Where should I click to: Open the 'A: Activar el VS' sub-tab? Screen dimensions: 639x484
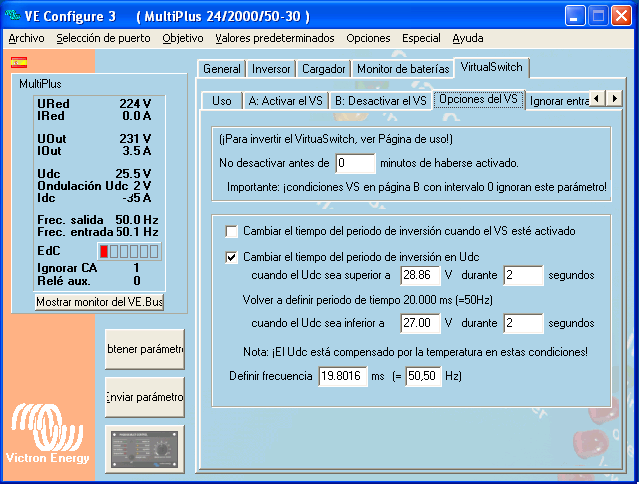click(286, 101)
